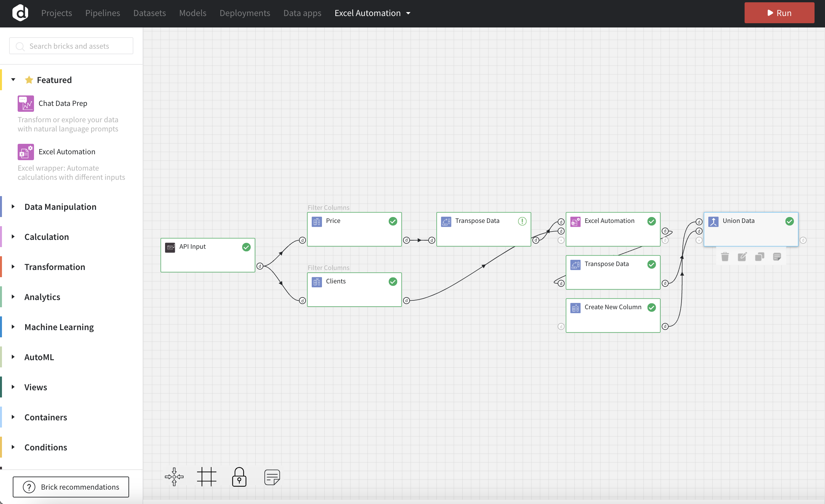The height and width of the screenshot is (504, 825).
Task: Open the Pipelines menu
Action: point(102,13)
